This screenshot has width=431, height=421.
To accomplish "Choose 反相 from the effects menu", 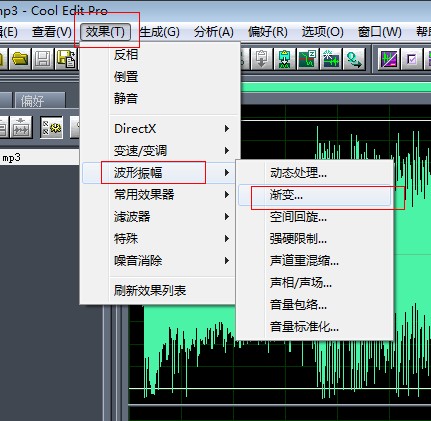I will 159,55.
